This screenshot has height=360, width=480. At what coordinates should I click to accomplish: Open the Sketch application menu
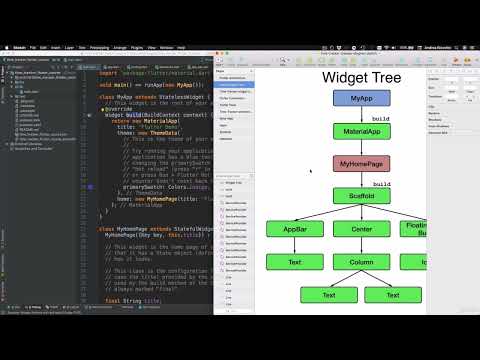(x=19, y=48)
